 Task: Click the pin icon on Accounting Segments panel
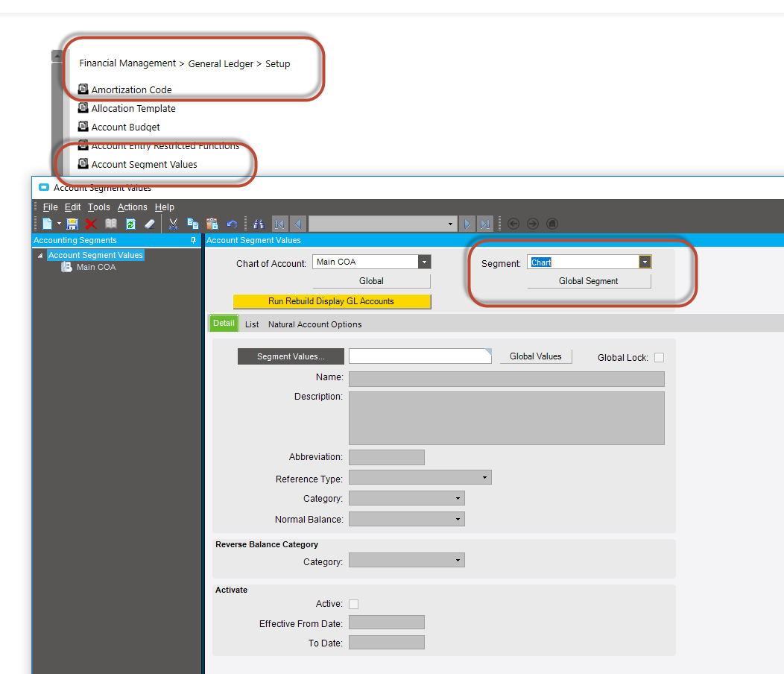point(193,240)
